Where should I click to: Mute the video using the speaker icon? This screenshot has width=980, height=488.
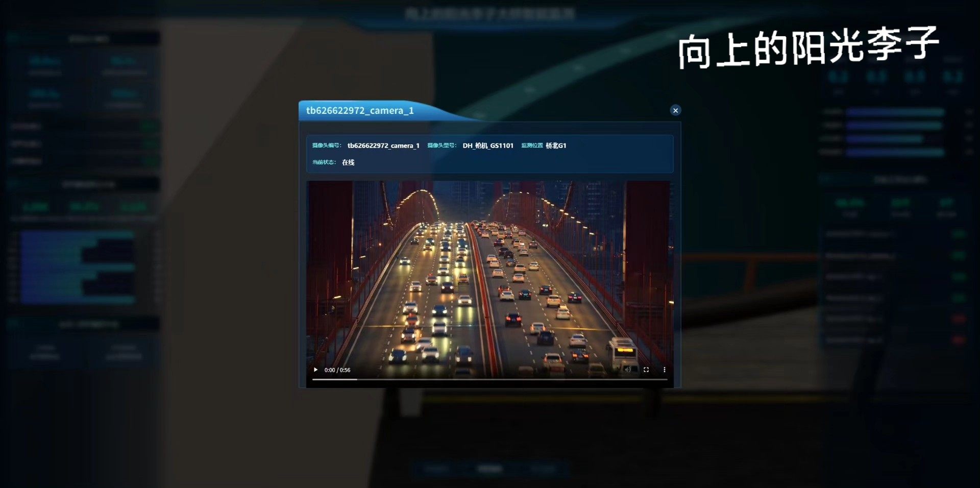628,370
